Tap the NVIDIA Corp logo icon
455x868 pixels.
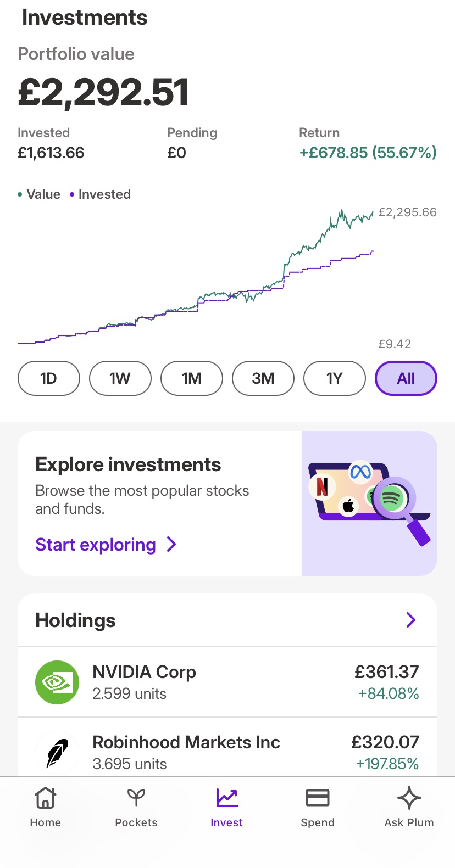point(57,682)
